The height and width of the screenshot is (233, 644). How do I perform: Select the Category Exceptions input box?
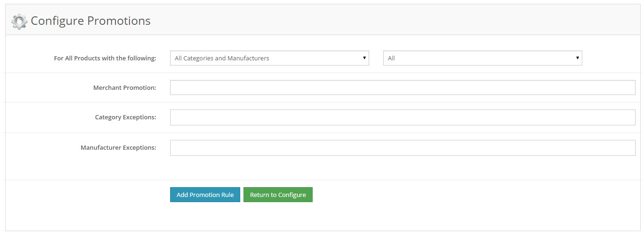pos(402,117)
